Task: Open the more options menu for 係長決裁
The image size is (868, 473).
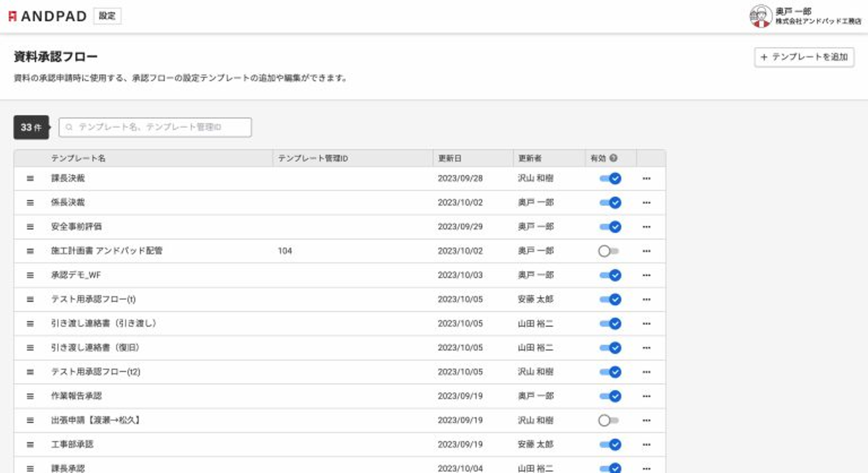Action: pyautogui.click(x=646, y=203)
